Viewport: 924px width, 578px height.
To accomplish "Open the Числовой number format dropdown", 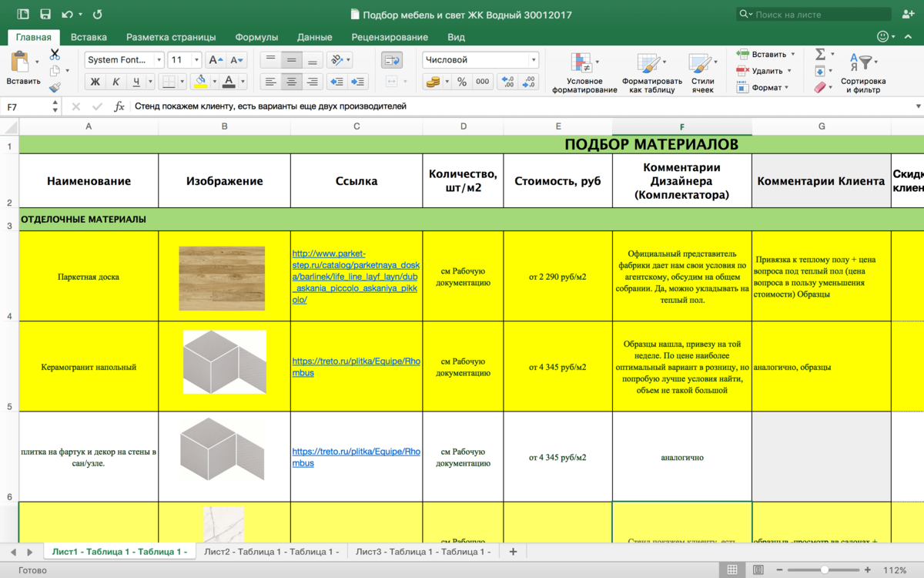I will tap(533, 60).
